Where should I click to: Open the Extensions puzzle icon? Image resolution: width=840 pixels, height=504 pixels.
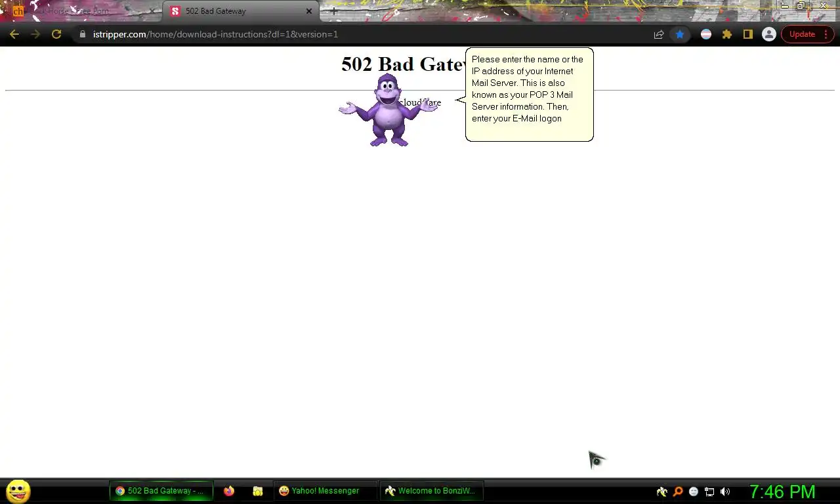(x=727, y=34)
